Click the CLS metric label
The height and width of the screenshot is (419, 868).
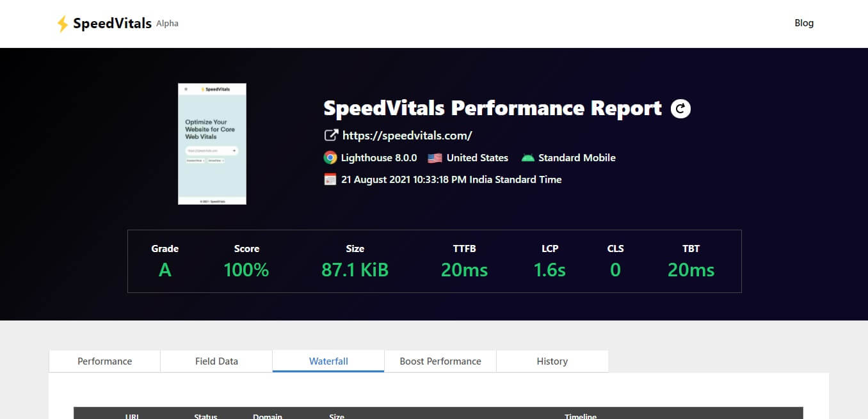click(x=615, y=248)
